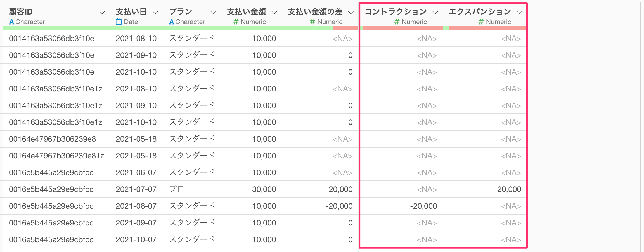Expand the 支払い日 column header menu
Screen dimensions: 644x252
point(155,12)
